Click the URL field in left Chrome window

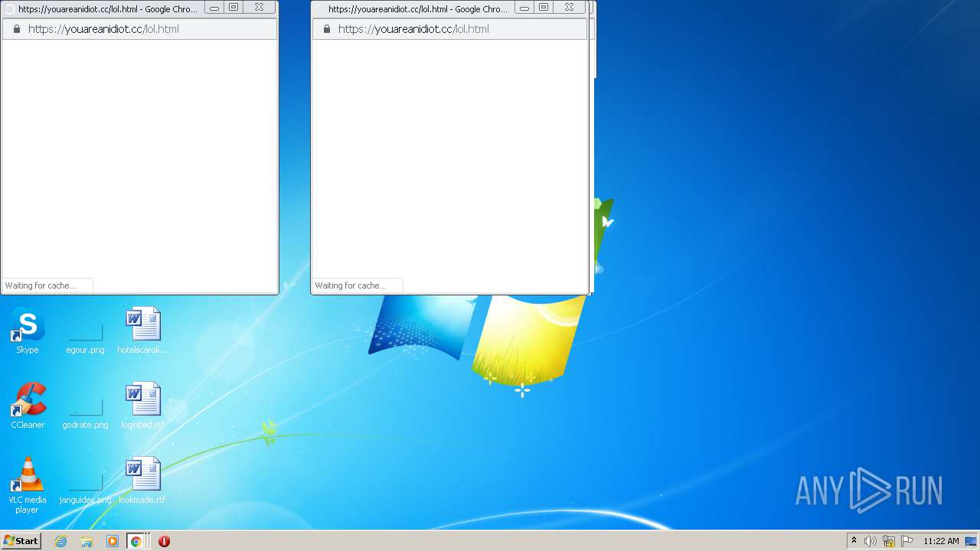pos(139,29)
